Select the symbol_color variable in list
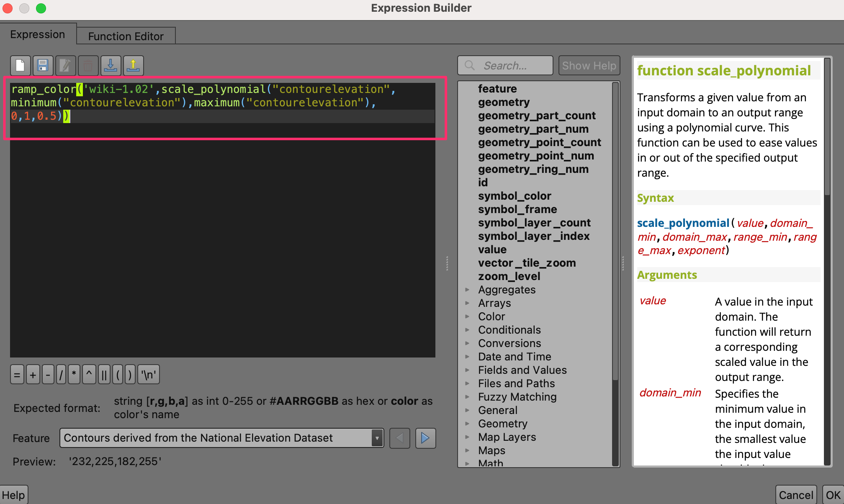Screen dimensions: 844x504 (515, 196)
